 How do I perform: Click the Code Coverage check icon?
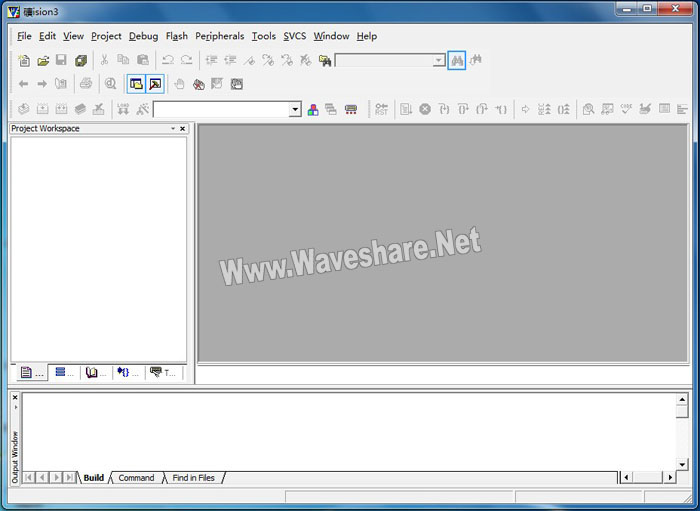point(626,109)
